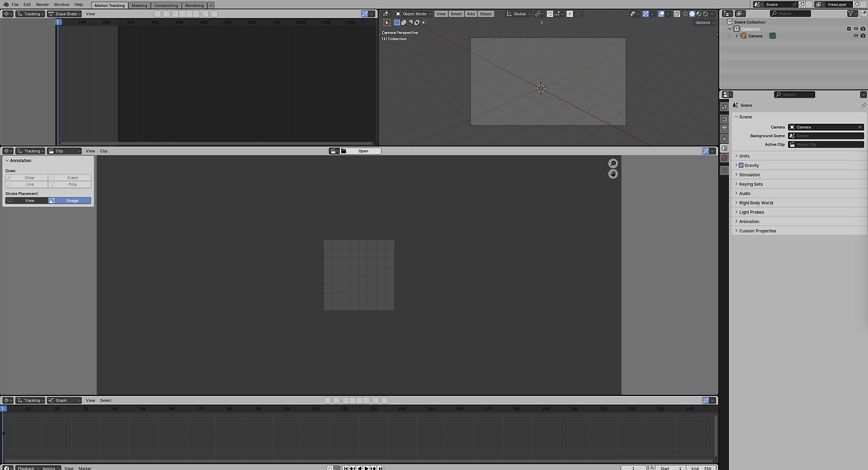Toggle the Gravity checkbox
This screenshot has height=470, width=868.
(x=741, y=165)
